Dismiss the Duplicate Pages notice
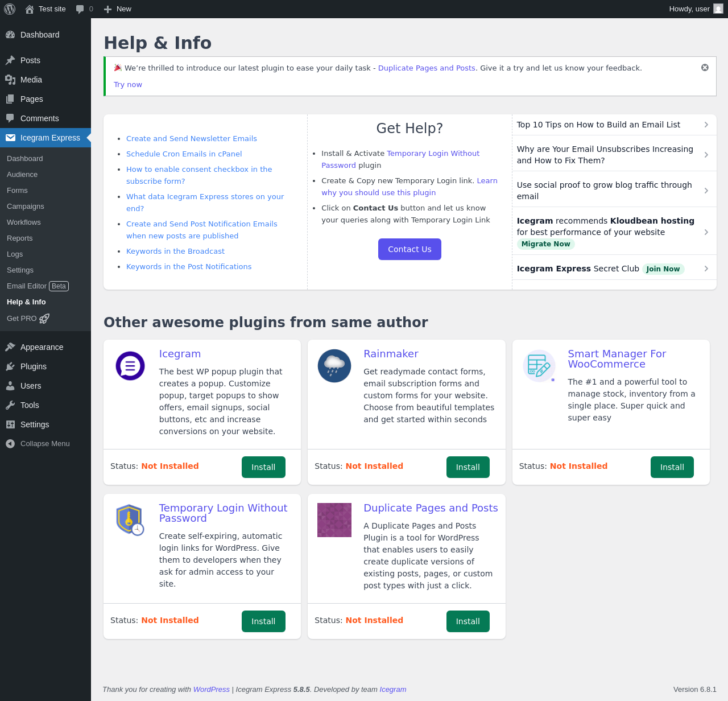 [x=705, y=68]
